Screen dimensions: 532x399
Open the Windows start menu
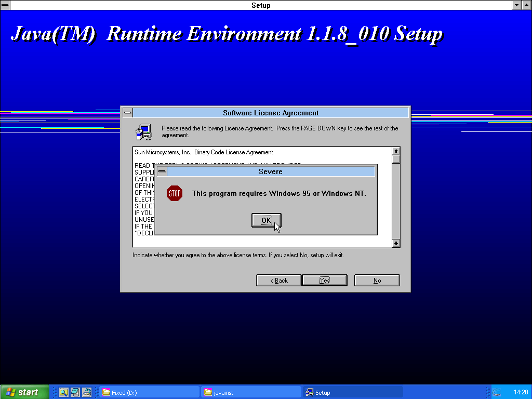pos(24,392)
